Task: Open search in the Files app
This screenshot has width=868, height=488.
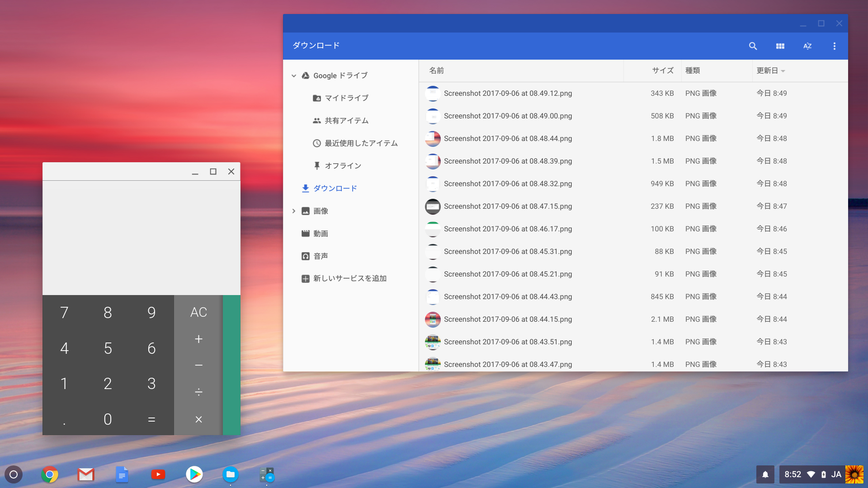Action: 753,46
